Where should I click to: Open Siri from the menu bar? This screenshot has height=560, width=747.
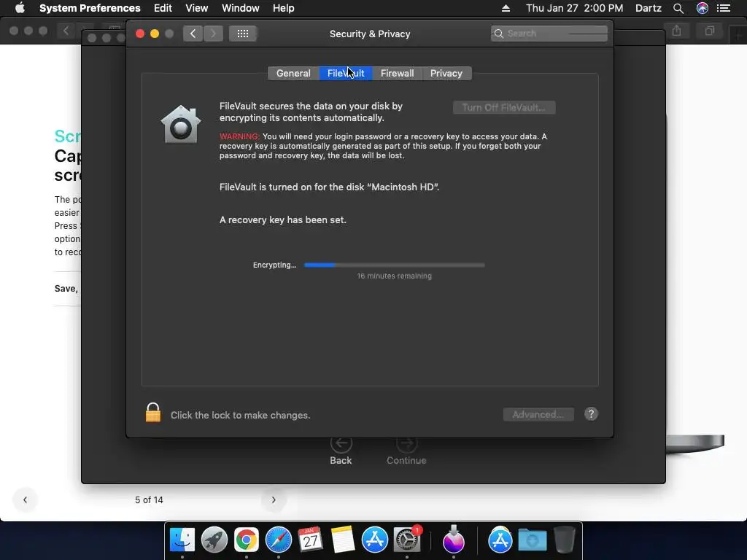click(x=702, y=8)
